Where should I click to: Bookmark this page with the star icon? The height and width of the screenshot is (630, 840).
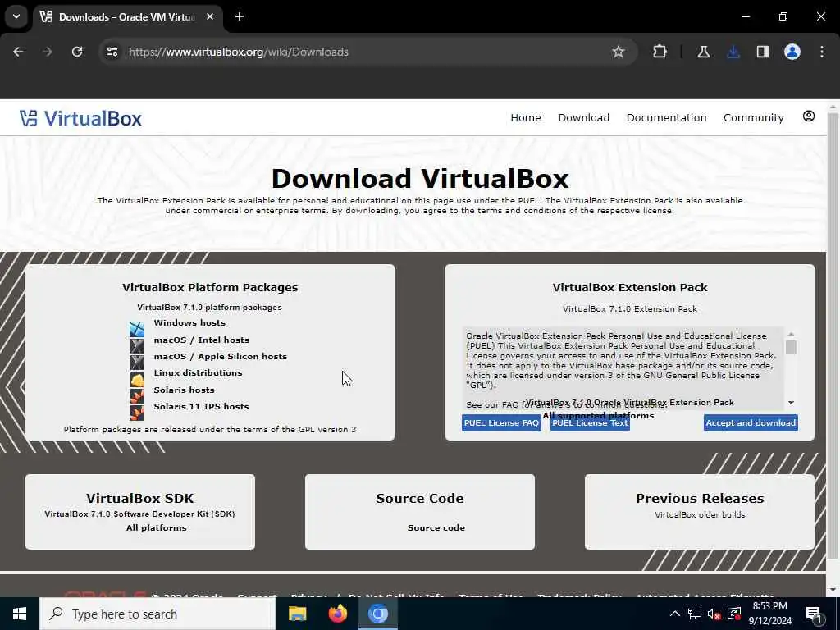[619, 52]
